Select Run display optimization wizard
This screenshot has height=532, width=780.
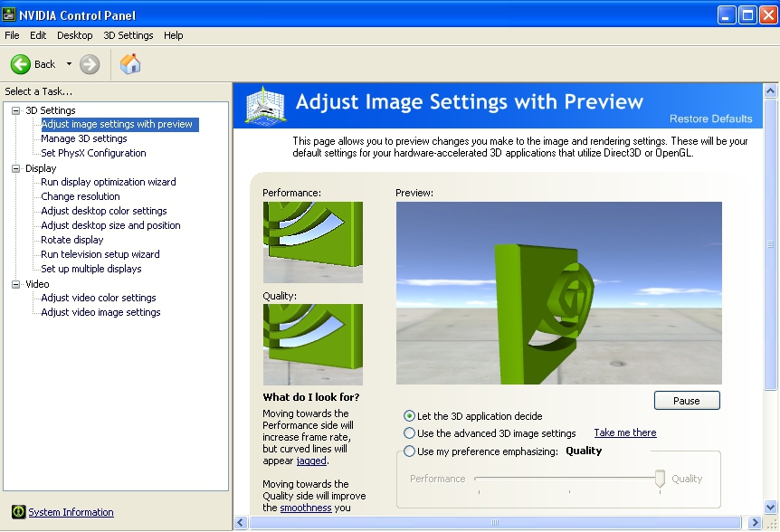[109, 182]
